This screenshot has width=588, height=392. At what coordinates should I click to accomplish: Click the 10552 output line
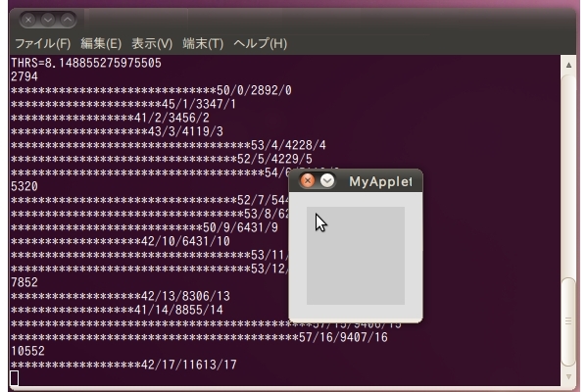click(29, 351)
